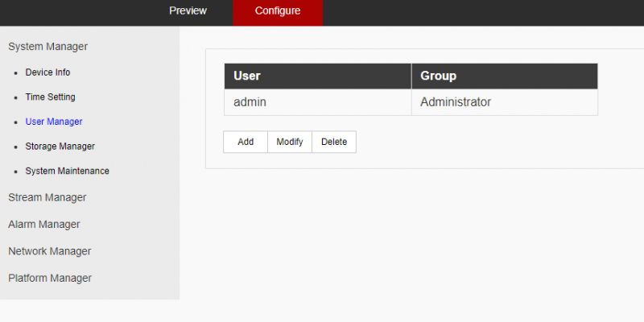Click the Delete user button
The width and height of the screenshot is (644, 322).
334,142
